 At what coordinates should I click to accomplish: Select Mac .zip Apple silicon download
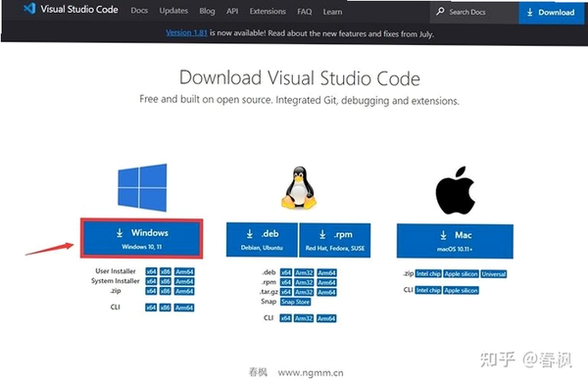[462, 274]
